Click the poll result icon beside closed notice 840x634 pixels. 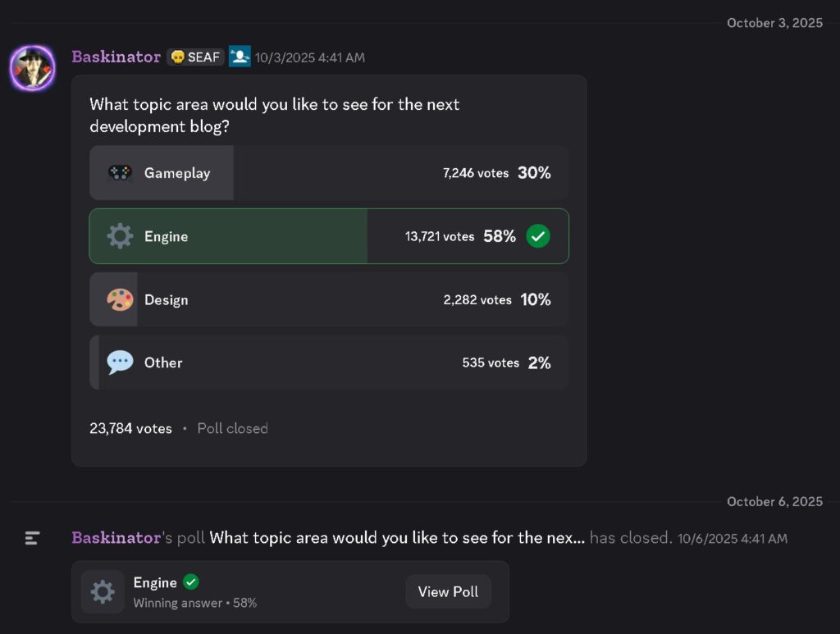click(32, 538)
